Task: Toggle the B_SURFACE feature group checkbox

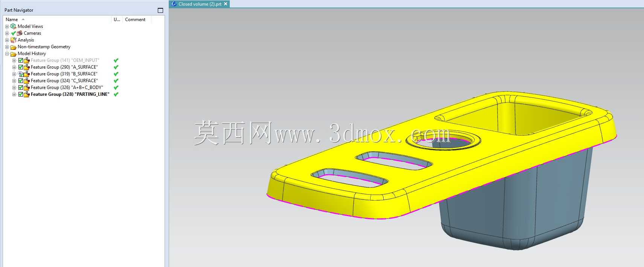Action: click(x=21, y=74)
